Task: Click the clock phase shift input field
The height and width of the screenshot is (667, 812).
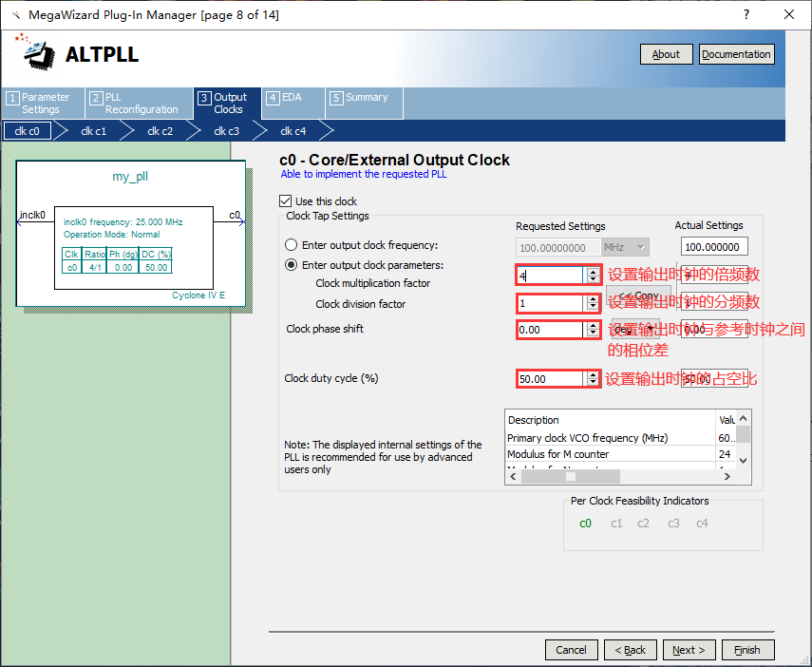Action: 551,330
